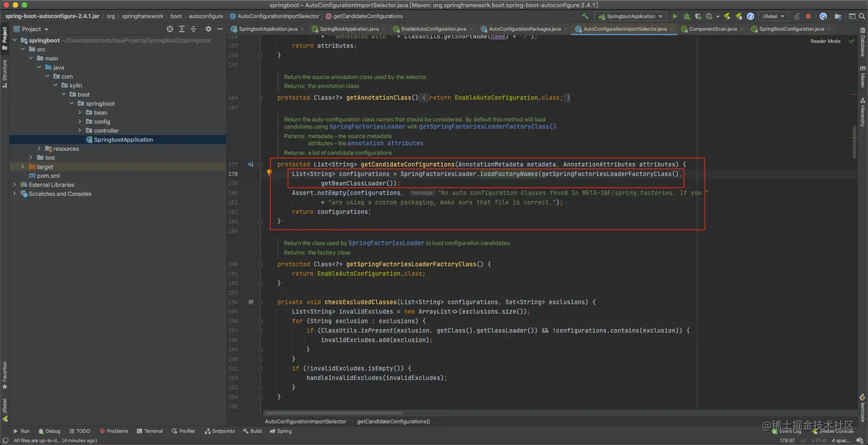Collapse the src folder
The height and width of the screenshot is (445, 868).
(x=24, y=49)
